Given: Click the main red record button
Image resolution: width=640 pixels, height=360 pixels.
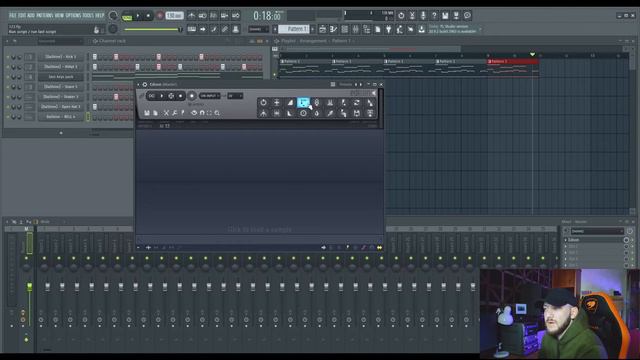Looking at the screenshot, I should [160, 16].
